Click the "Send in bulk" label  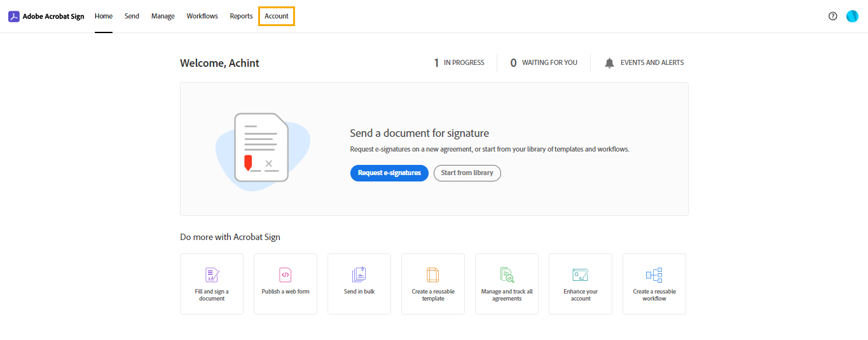point(359,292)
